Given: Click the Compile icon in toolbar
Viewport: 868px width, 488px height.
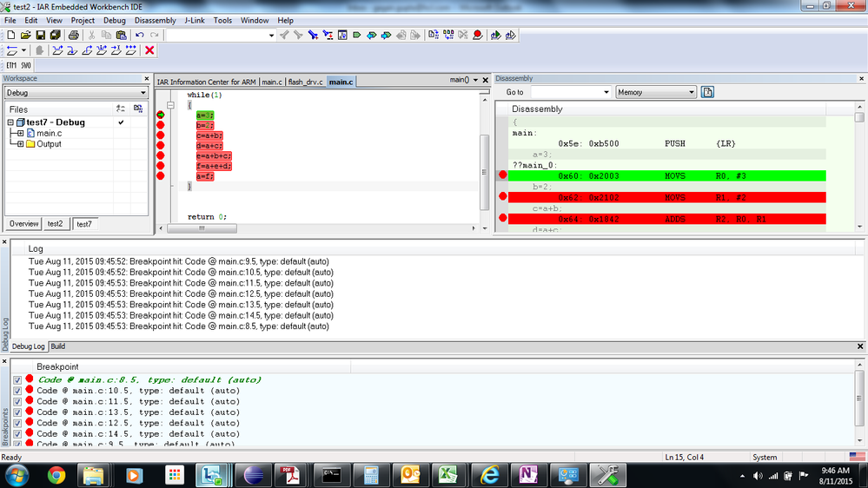Looking at the screenshot, I should (434, 35).
